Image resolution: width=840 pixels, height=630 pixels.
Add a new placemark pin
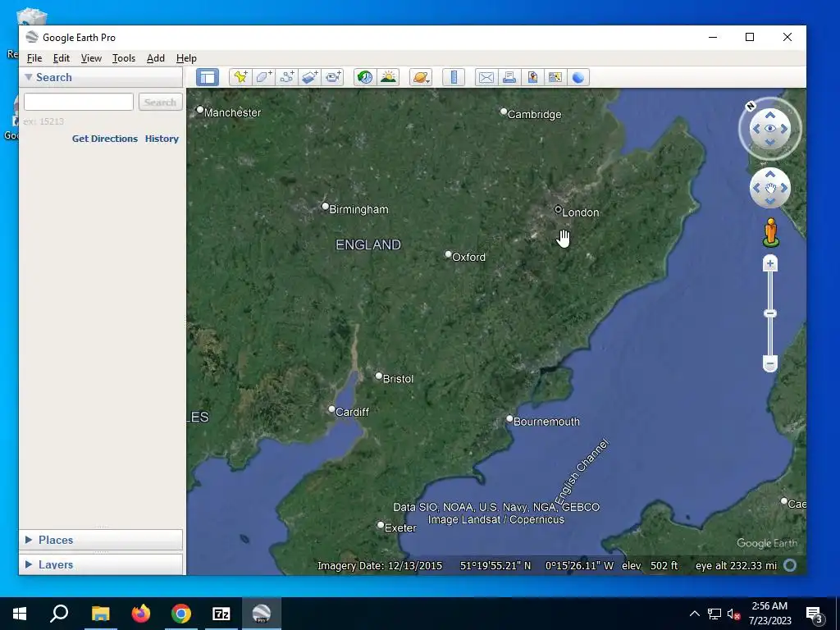pyautogui.click(x=240, y=77)
